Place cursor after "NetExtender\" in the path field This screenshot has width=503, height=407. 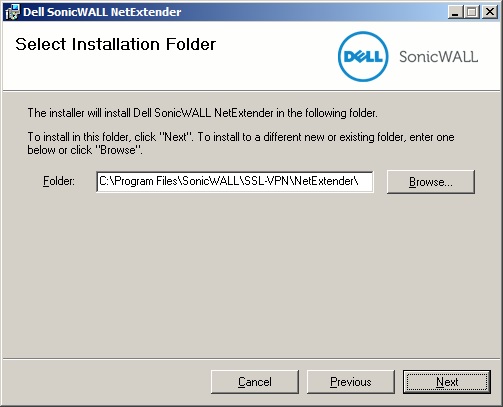(x=360, y=182)
